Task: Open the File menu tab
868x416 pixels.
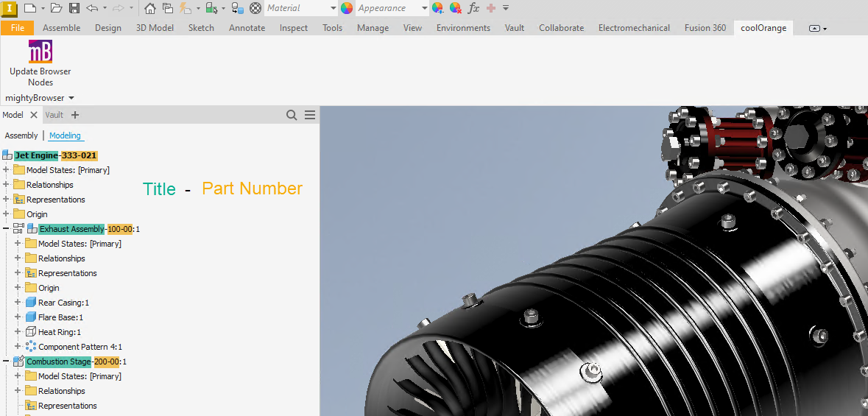Action: [17, 28]
